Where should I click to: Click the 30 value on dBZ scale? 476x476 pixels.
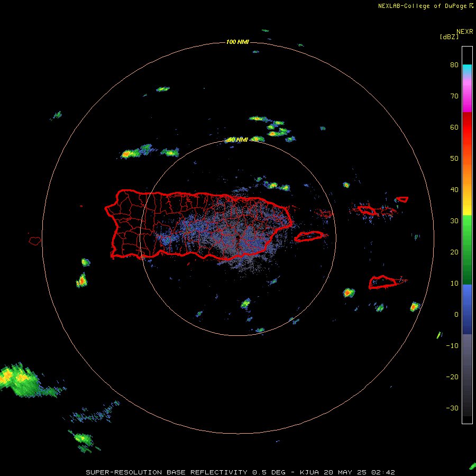(x=454, y=221)
